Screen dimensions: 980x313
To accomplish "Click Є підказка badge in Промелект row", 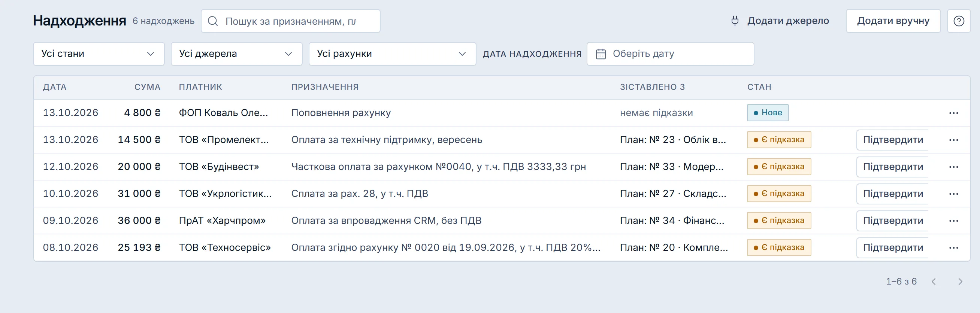I will tap(779, 140).
